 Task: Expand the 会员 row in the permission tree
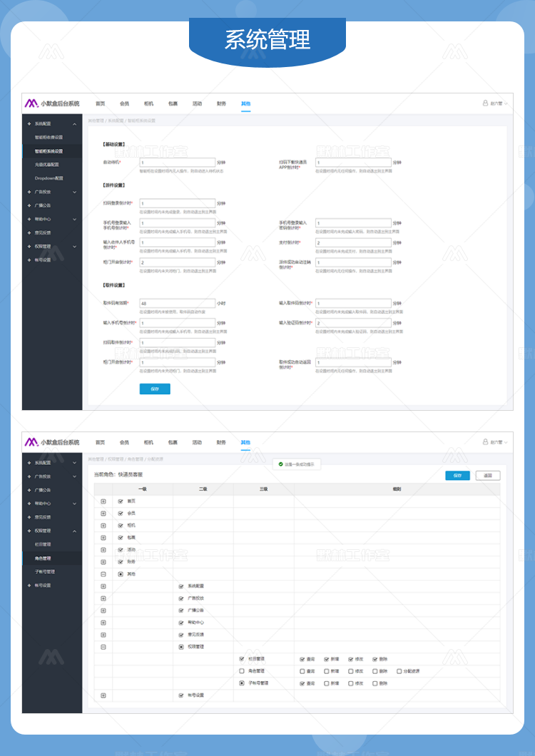click(x=103, y=514)
